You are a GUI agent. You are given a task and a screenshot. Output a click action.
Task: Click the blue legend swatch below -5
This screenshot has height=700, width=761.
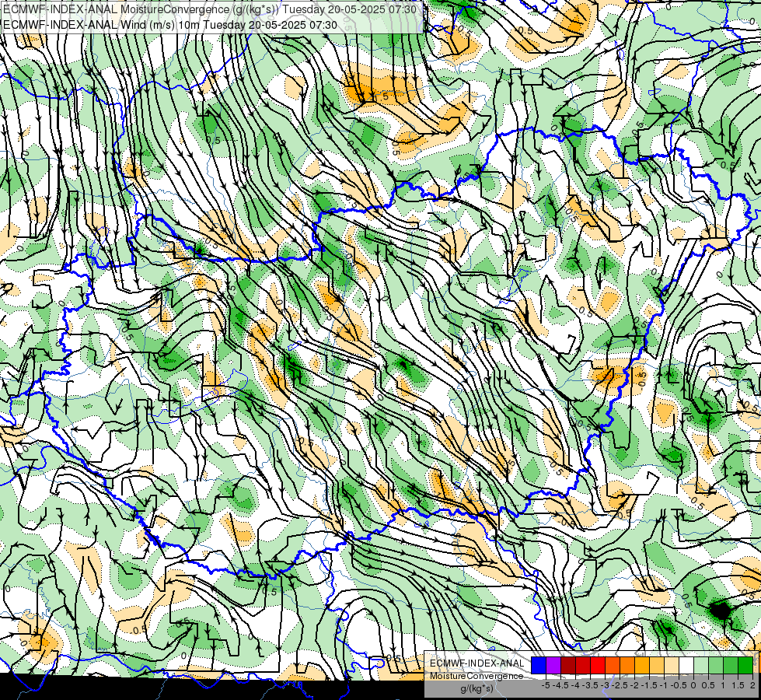coord(539,665)
